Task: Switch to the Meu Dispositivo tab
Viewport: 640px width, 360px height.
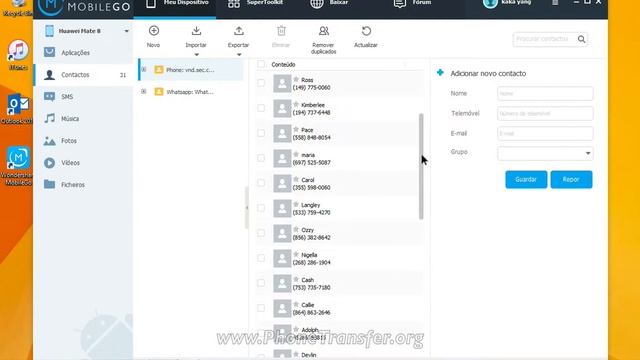Action: tap(175, 8)
